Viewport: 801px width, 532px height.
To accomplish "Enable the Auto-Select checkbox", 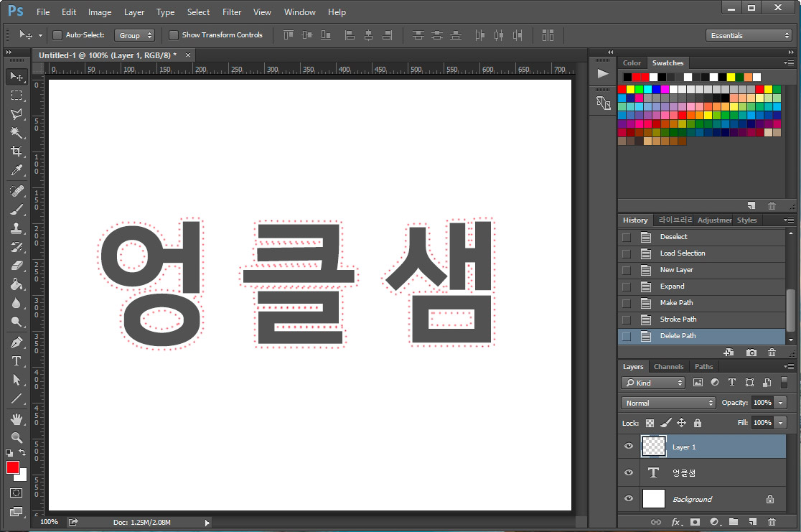I will tap(57, 34).
